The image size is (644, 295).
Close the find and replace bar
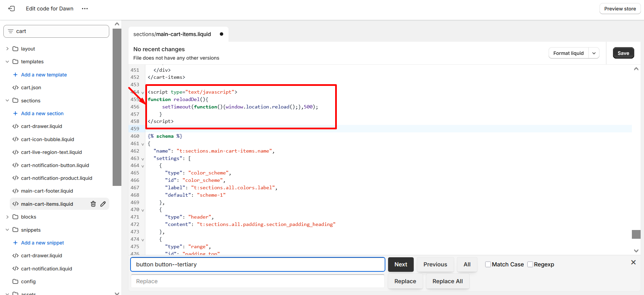[633, 262]
